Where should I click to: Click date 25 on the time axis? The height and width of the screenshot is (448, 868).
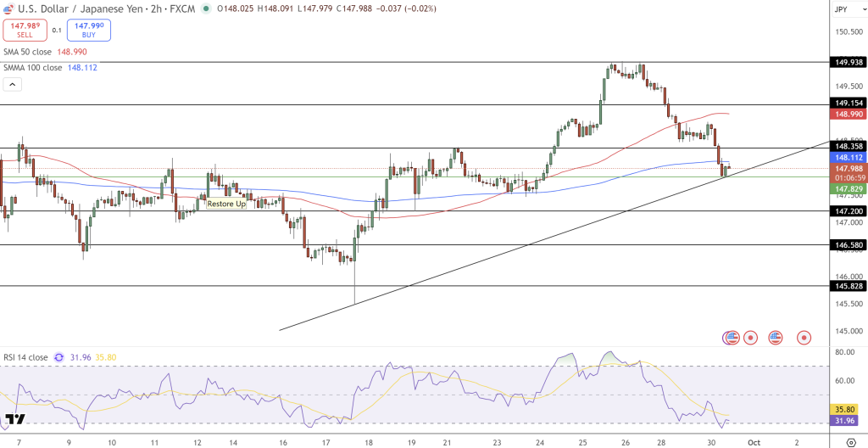click(x=582, y=442)
